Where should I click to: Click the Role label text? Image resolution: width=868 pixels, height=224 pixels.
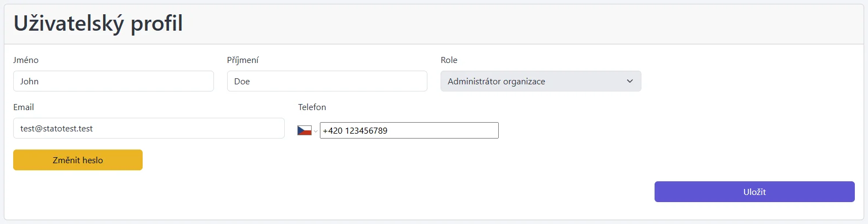point(449,60)
